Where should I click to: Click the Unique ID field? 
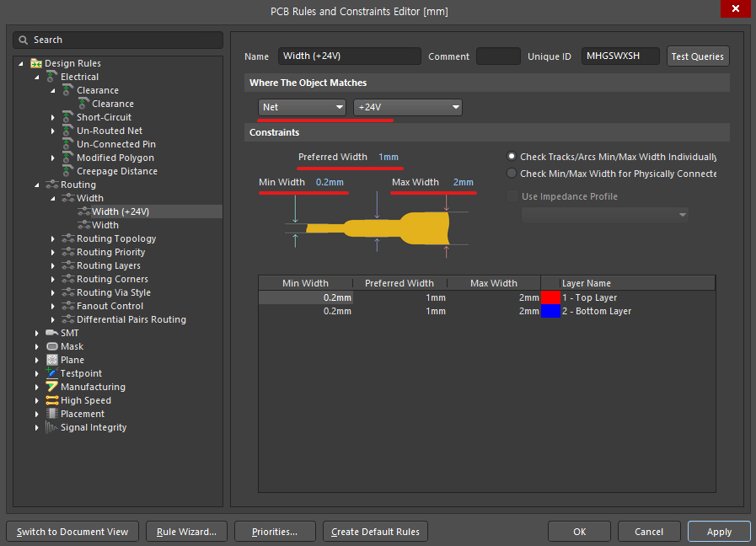click(x=620, y=56)
